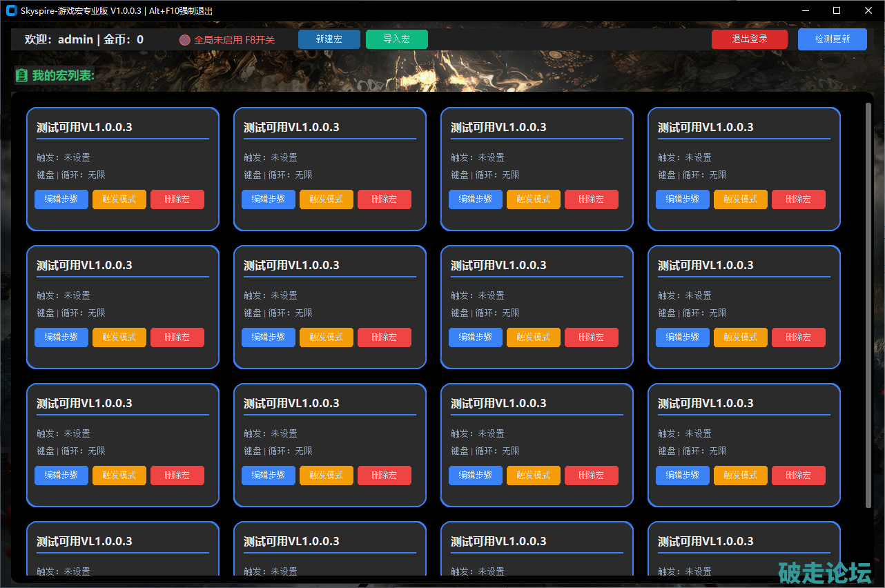This screenshot has width=885, height=588.
Task: Toggle the 全局未启用 F8开关 status text
Action: coord(234,40)
